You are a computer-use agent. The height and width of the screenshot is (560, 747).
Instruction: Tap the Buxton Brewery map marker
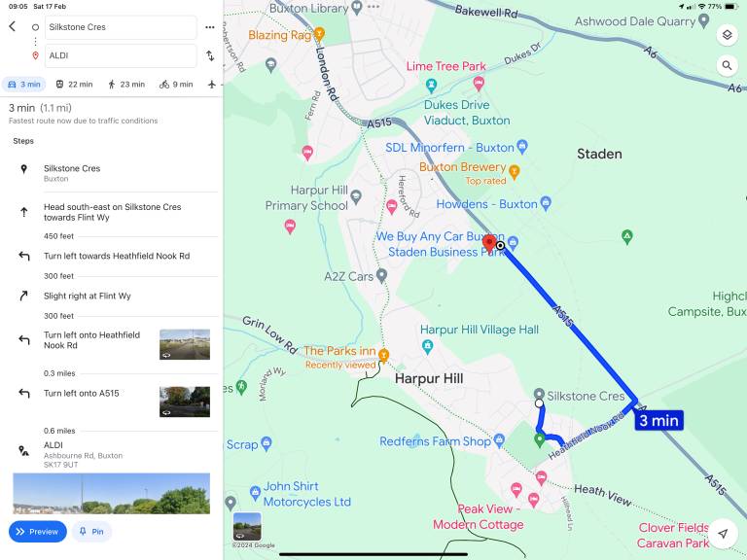(515, 172)
